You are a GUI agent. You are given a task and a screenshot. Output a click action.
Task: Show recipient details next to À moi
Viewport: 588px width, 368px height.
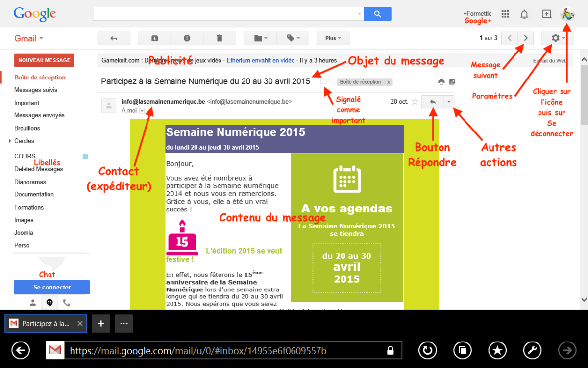tap(142, 111)
